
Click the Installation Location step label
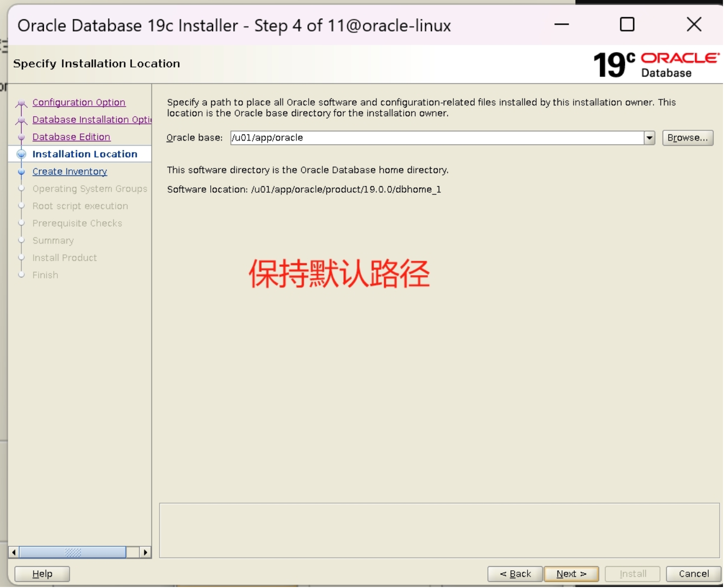[85, 154]
